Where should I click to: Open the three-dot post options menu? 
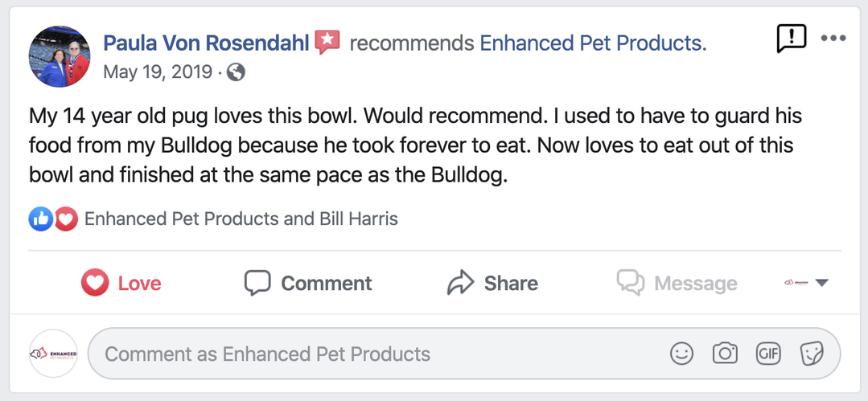coord(833,38)
